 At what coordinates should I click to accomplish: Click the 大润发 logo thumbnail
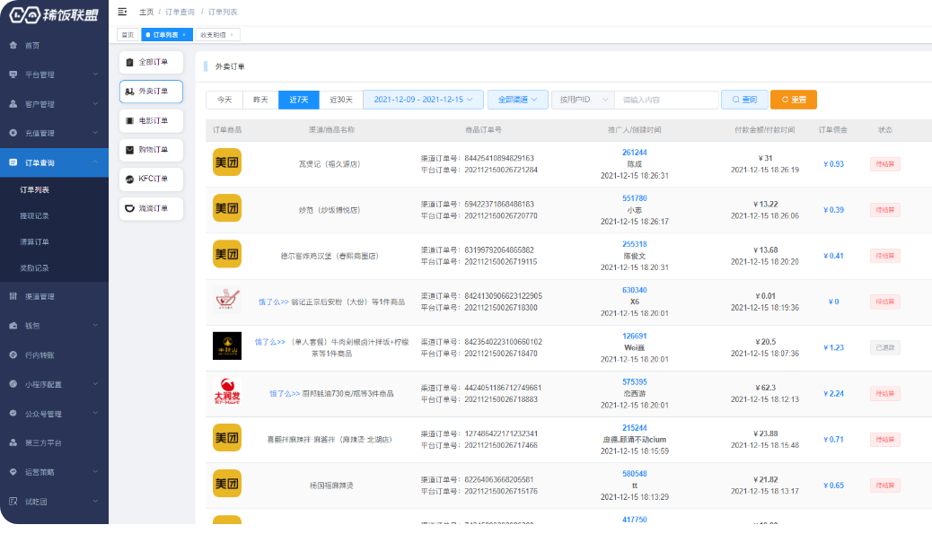click(x=226, y=392)
